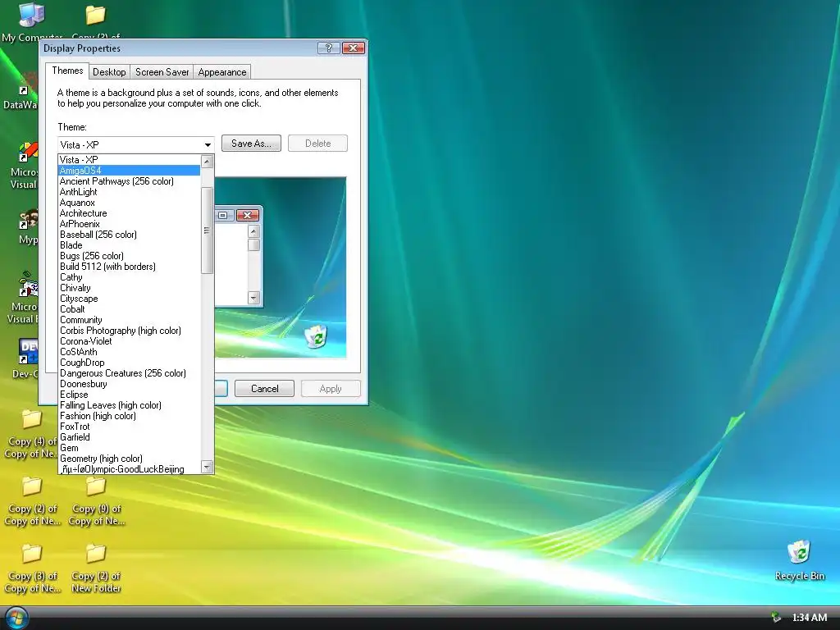Choose Geometry (high color) theme
Image resolution: width=840 pixels, height=630 pixels.
tap(129, 459)
